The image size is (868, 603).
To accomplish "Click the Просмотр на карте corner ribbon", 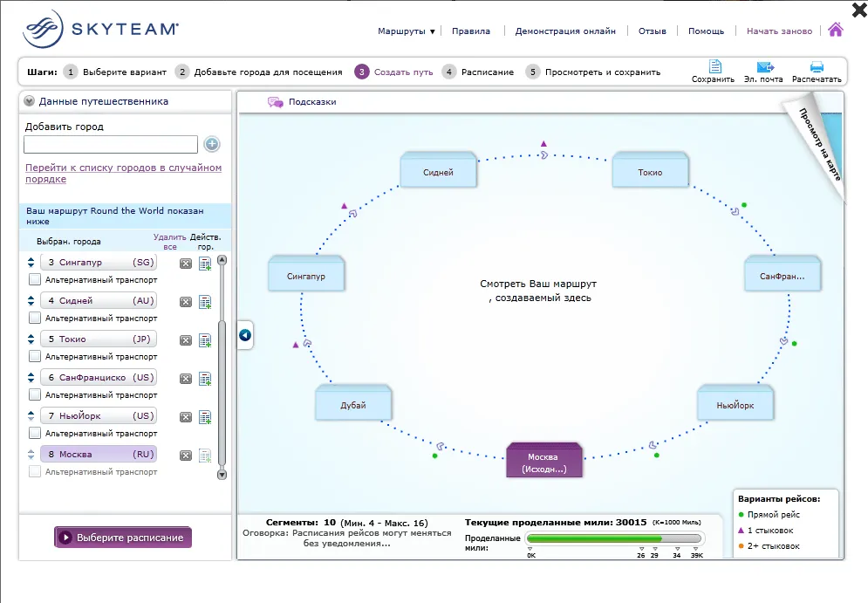I will [x=819, y=144].
